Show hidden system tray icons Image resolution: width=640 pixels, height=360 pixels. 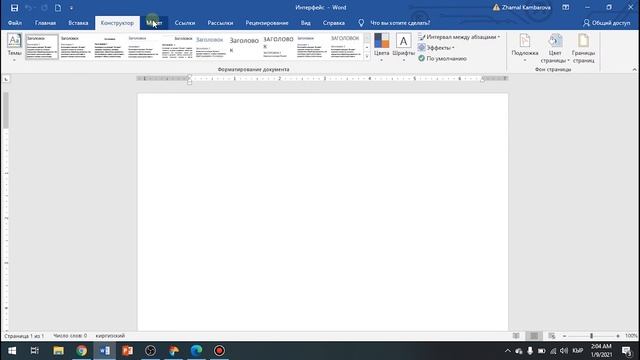(507, 351)
